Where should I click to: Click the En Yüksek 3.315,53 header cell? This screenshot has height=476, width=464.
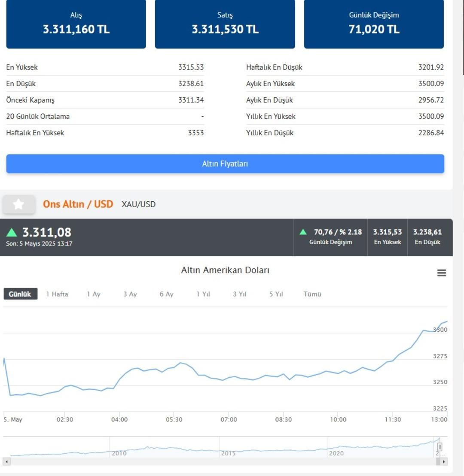click(388, 237)
